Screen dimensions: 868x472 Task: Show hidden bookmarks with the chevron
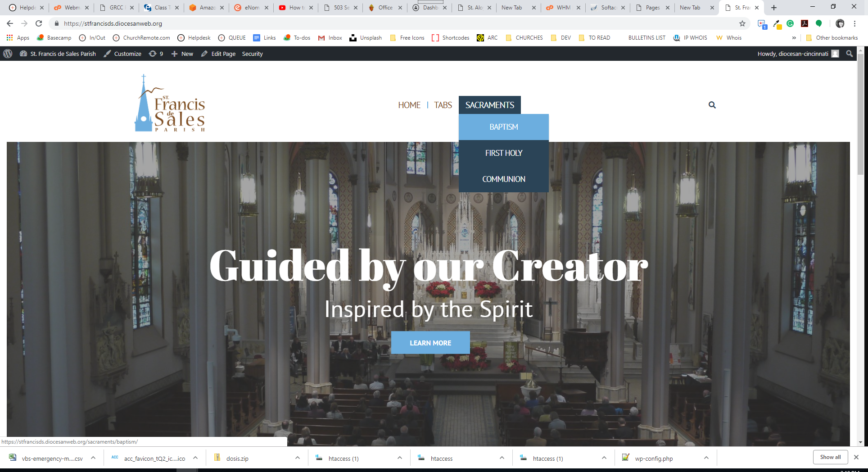794,38
